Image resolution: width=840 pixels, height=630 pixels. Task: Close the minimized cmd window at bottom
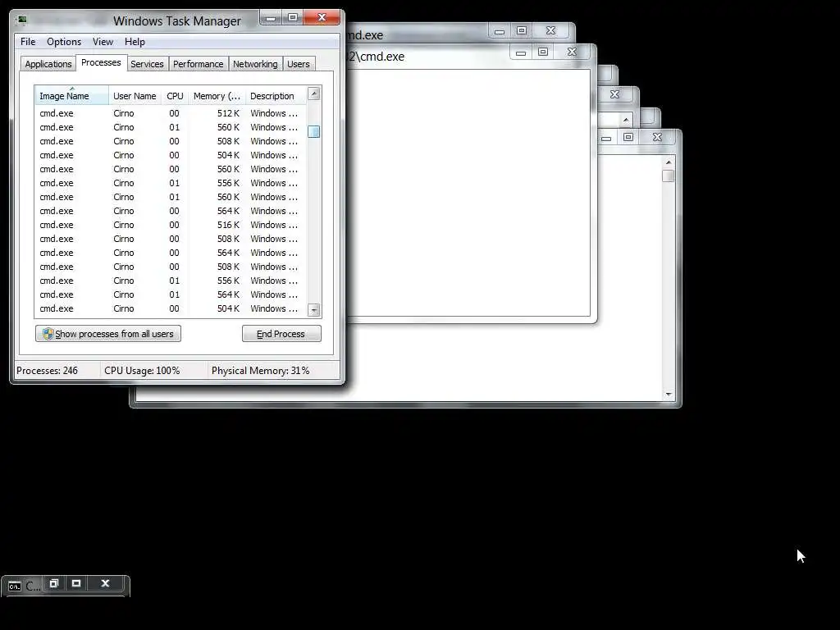[x=105, y=583]
